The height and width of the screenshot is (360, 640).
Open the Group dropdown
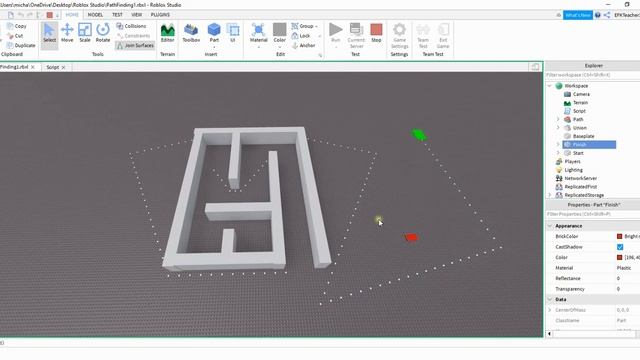click(x=305, y=26)
